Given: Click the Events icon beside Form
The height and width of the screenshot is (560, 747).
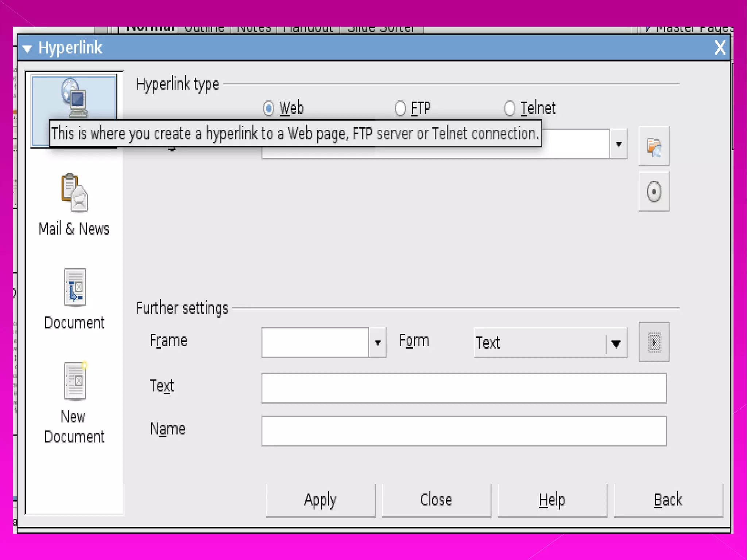Looking at the screenshot, I should click(654, 342).
